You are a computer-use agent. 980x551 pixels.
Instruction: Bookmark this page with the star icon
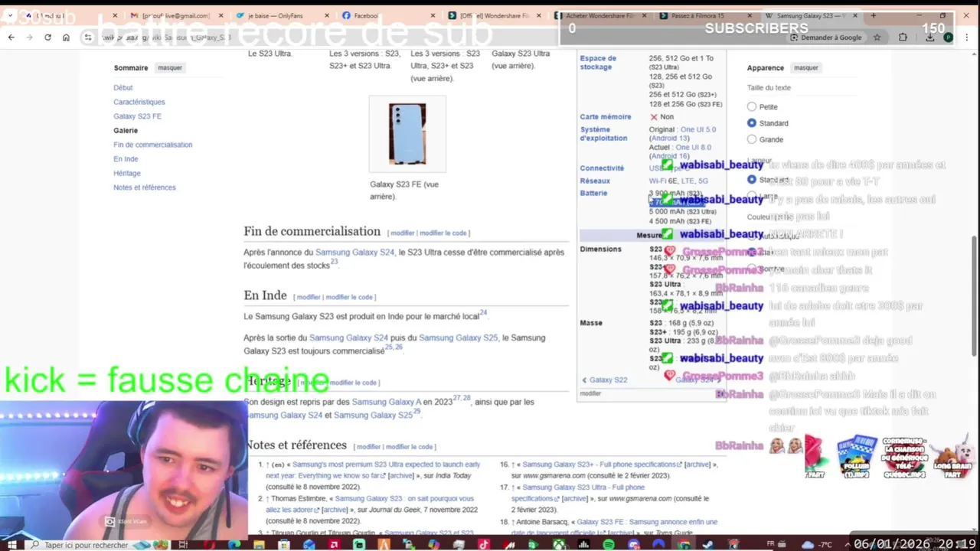coord(877,37)
